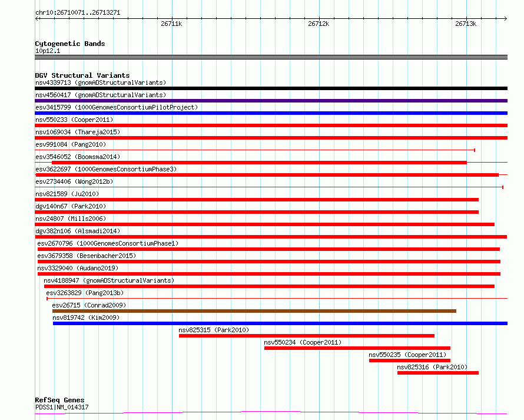Select the nsv550233 (Cooper2011) label
Image resolution: width=524 pixels, height=420 pixels.
coord(74,120)
